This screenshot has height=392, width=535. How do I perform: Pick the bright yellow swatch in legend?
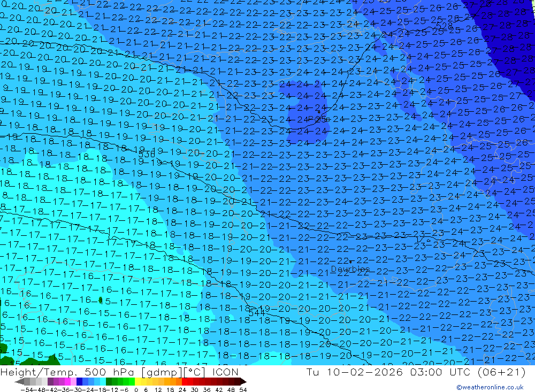point(138,381)
